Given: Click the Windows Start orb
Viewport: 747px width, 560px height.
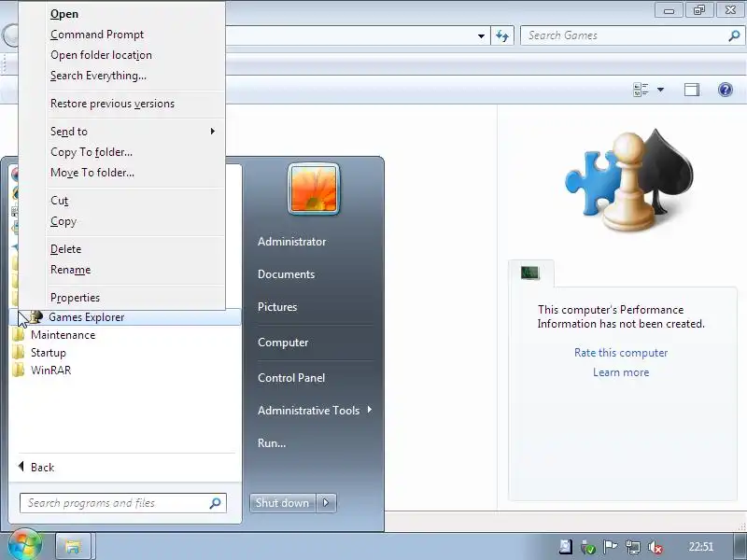Looking at the screenshot, I should point(24,545).
